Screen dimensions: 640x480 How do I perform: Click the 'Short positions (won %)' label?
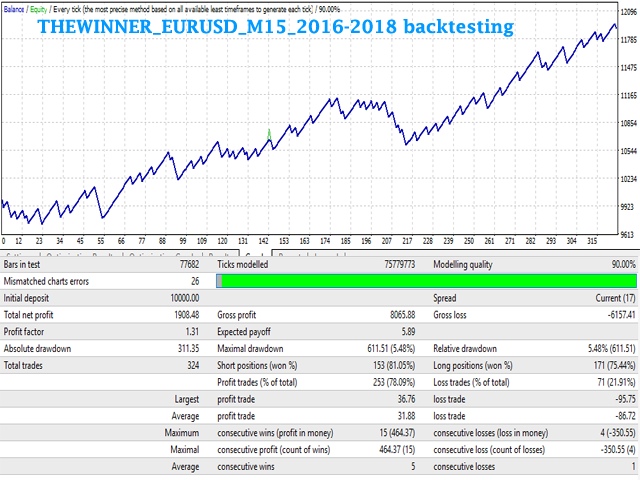click(257, 366)
